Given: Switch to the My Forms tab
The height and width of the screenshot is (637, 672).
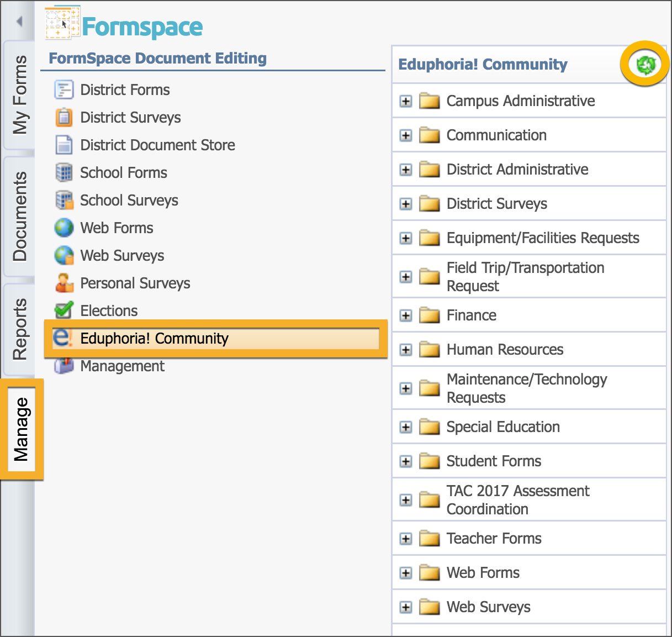Looking at the screenshot, I should pyautogui.click(x=20, y=95).
